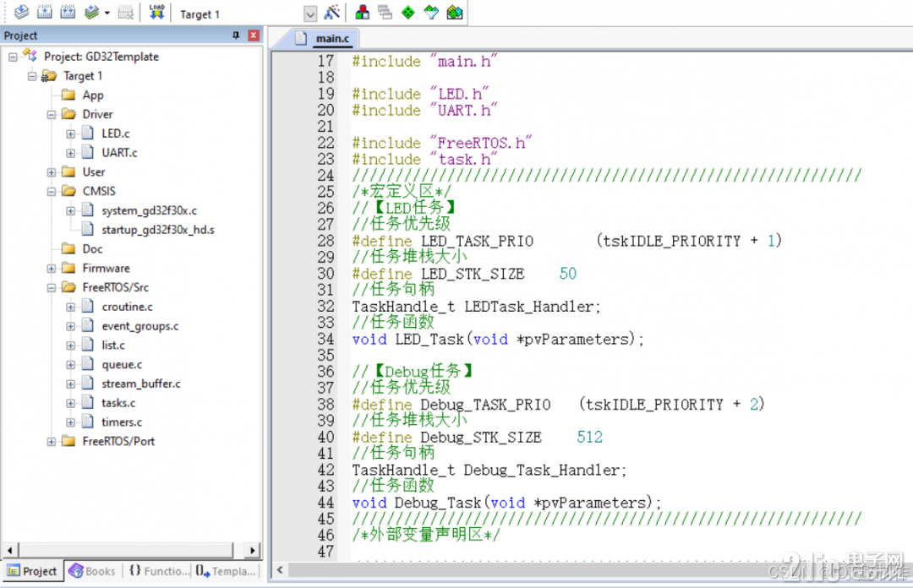Click the Target 1 folder icon in tree
Image resolution: width=913 pixels, height=588 pixels.
coord(49,76)
